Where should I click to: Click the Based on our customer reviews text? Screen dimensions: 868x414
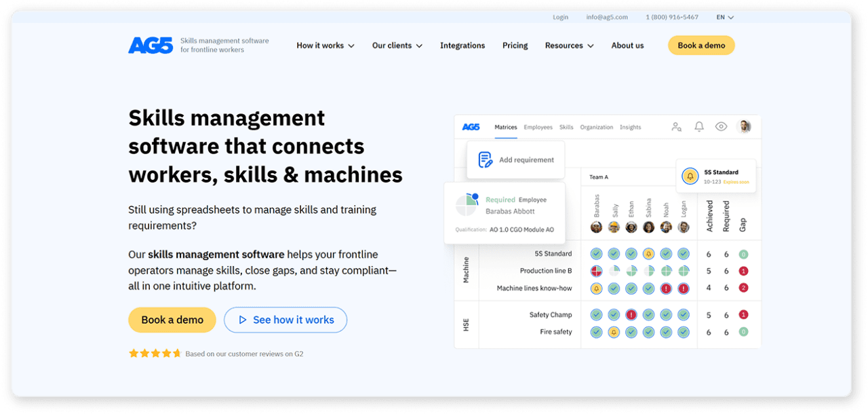click(244, 354)
